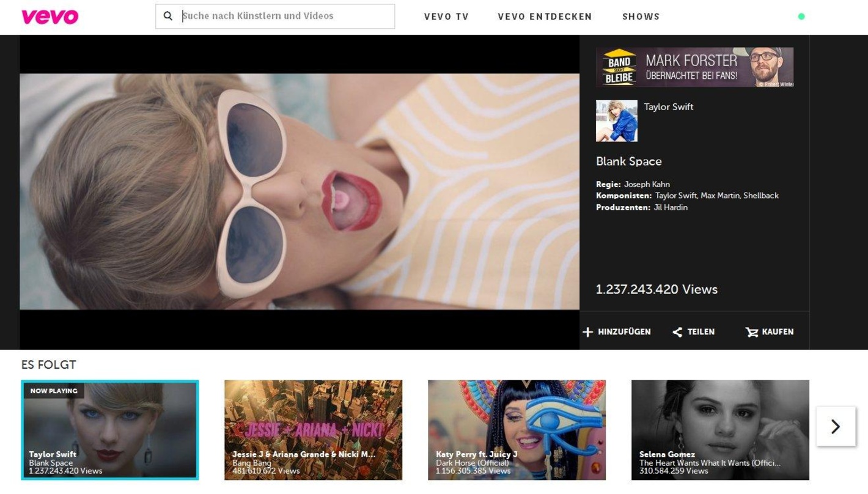Open the SHOWS menu

[641, 17]
